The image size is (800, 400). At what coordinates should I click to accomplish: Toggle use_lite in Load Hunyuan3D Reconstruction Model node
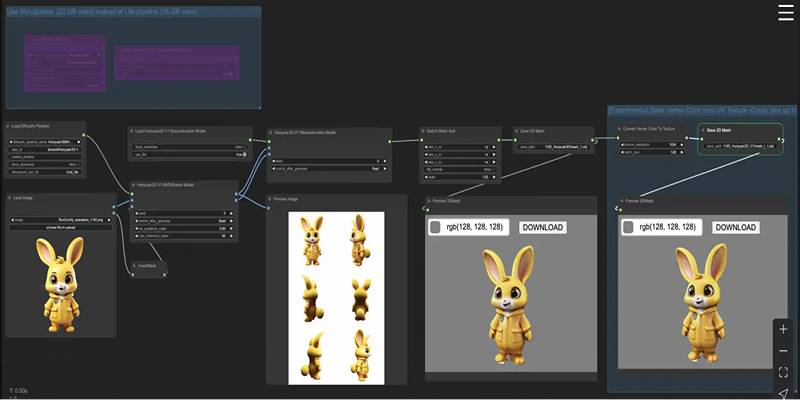190,154
